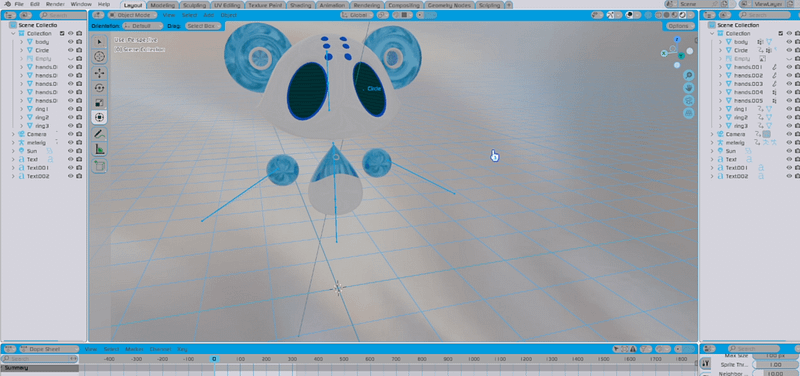
Task: Disable Sun render camera toggle in left outliner
Action: click(79, 151)
